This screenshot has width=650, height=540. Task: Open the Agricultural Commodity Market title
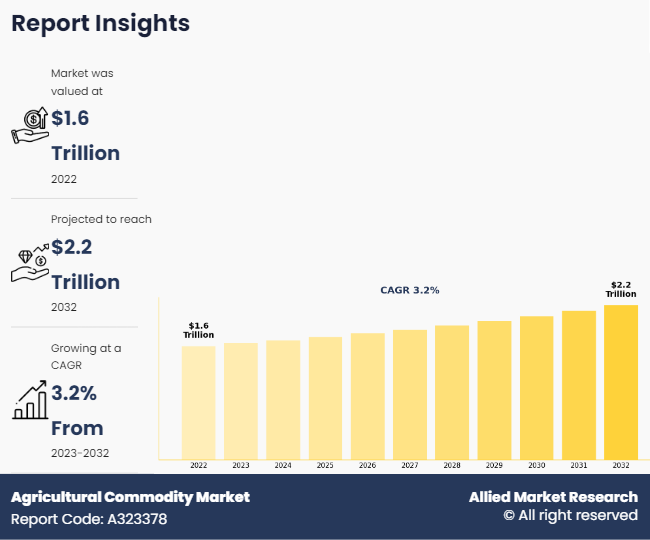(x=130, y=497)
